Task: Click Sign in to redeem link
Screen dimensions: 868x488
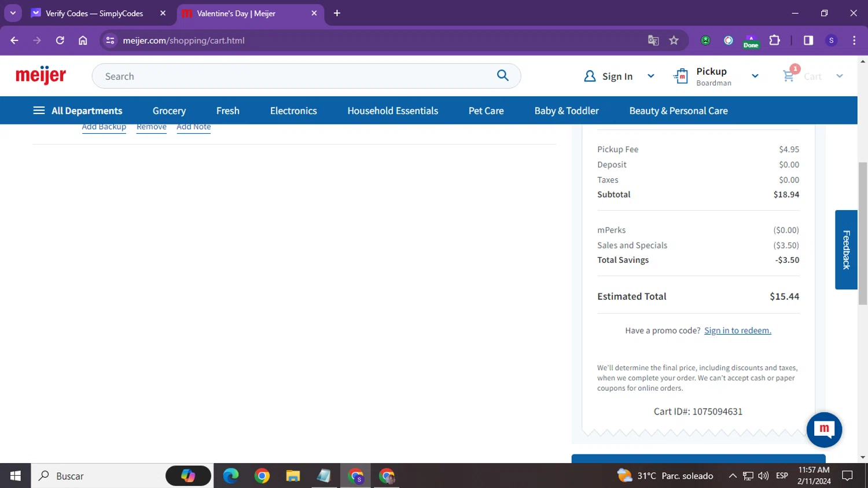Action: pos(738,331)
